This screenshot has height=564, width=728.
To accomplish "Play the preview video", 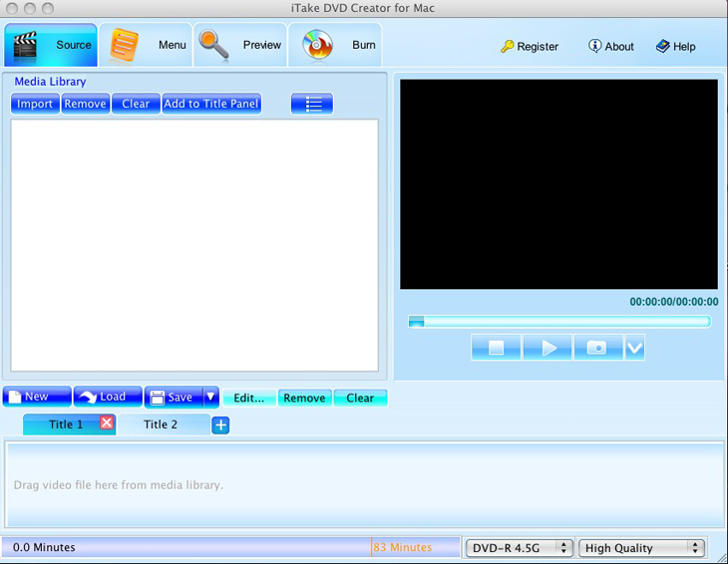I will coord(547,348).
